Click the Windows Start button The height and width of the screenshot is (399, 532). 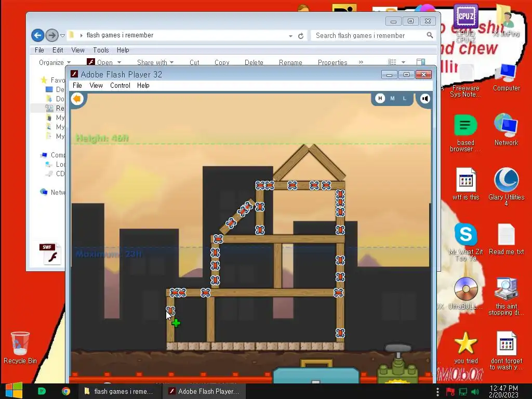point(14,391)
